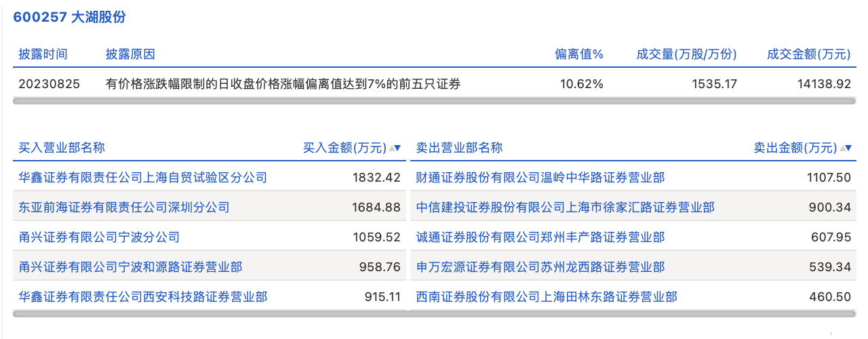The height and width of the screenshot is (339, 868).
Task: Click the 偏离值% column header
Action: click(578, 54)
